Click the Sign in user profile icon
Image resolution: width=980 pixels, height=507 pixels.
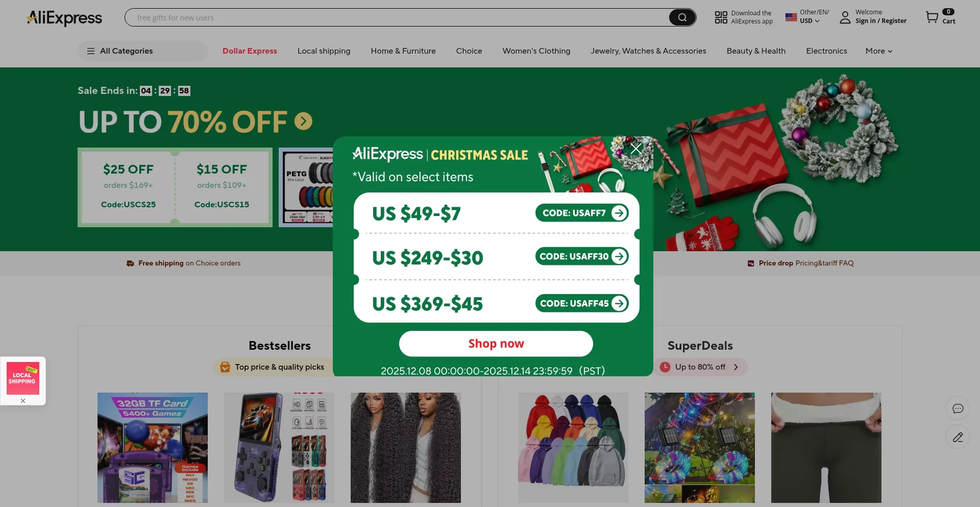[845, 17]
